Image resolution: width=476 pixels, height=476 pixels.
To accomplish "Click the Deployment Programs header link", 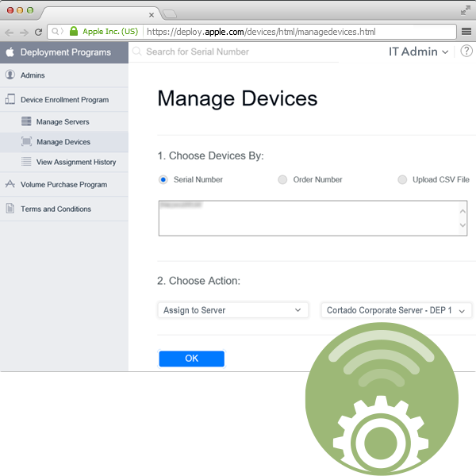I will (66, 52).
